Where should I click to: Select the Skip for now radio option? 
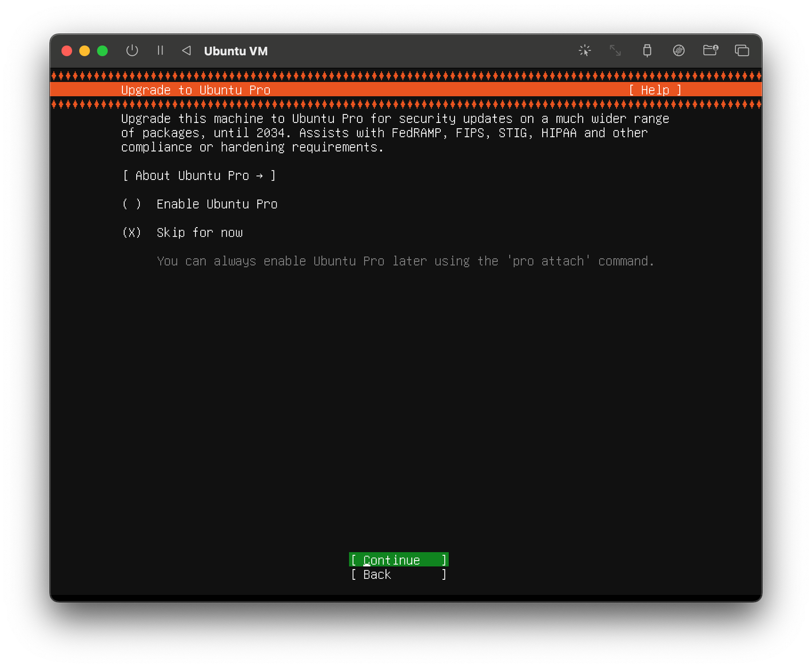pos(183,233)
